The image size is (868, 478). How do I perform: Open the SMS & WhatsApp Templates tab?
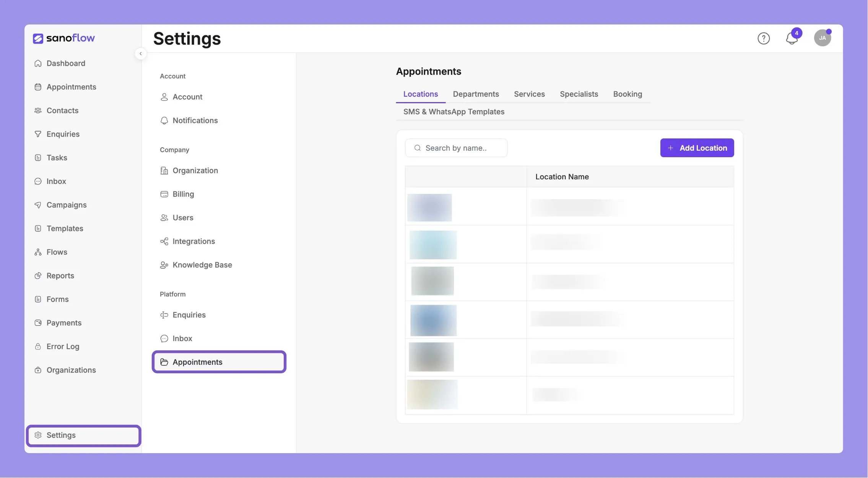click(x=454, y=112)
